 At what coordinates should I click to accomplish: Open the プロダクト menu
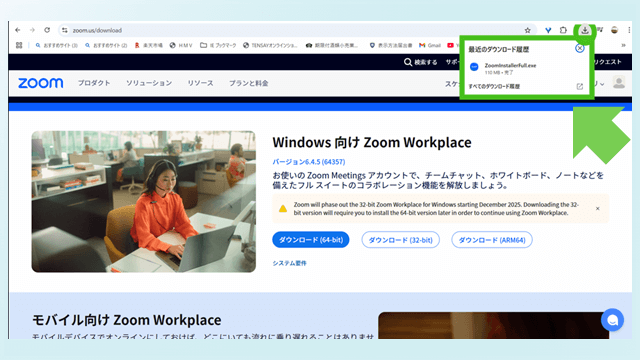[94, 83]
